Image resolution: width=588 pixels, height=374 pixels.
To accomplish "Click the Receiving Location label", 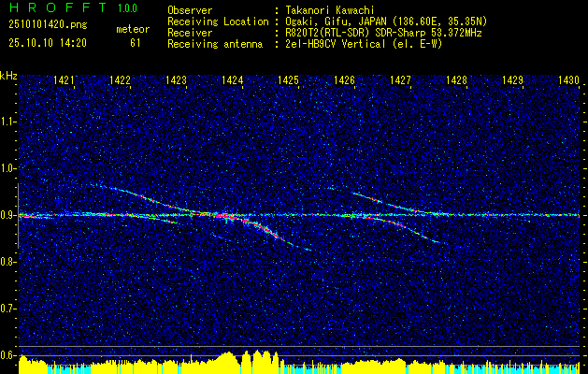I will click(218, 22).
